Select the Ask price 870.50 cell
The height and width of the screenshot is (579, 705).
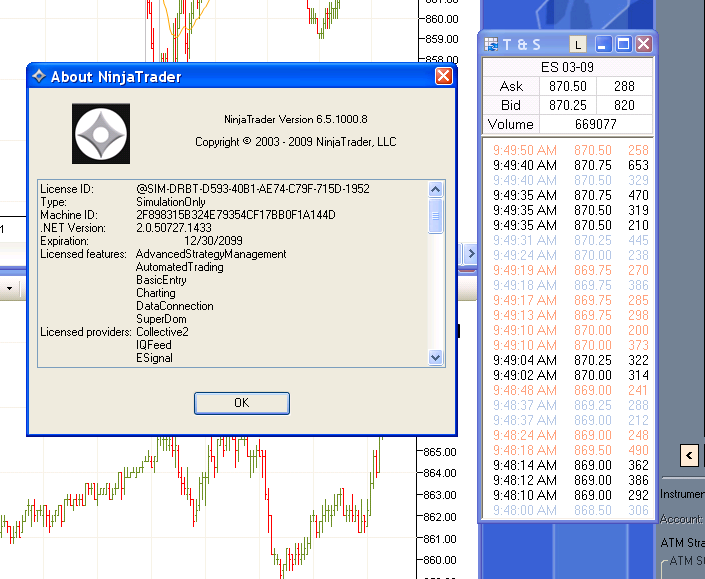pos(568,86)
